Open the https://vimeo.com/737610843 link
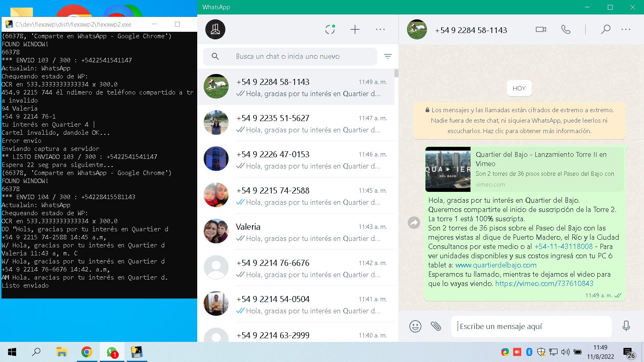This screenshot has height=362, width=644. [x=544, y=284]
